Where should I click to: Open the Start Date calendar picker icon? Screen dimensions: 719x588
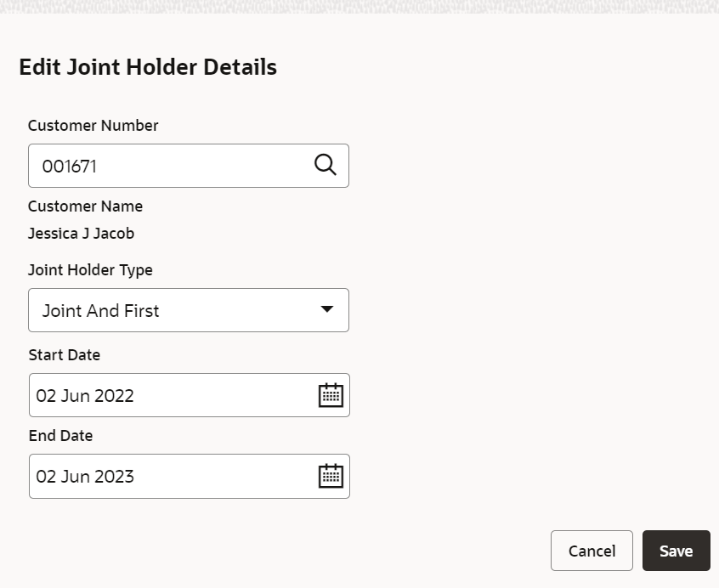pos(331,395)
